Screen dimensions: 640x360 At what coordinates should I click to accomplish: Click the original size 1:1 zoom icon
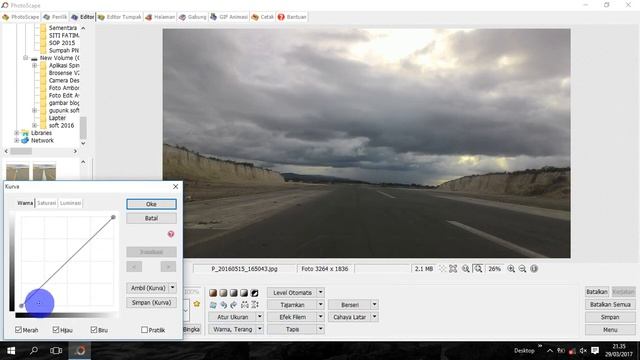pyautogui.click(x=442, y=269)
